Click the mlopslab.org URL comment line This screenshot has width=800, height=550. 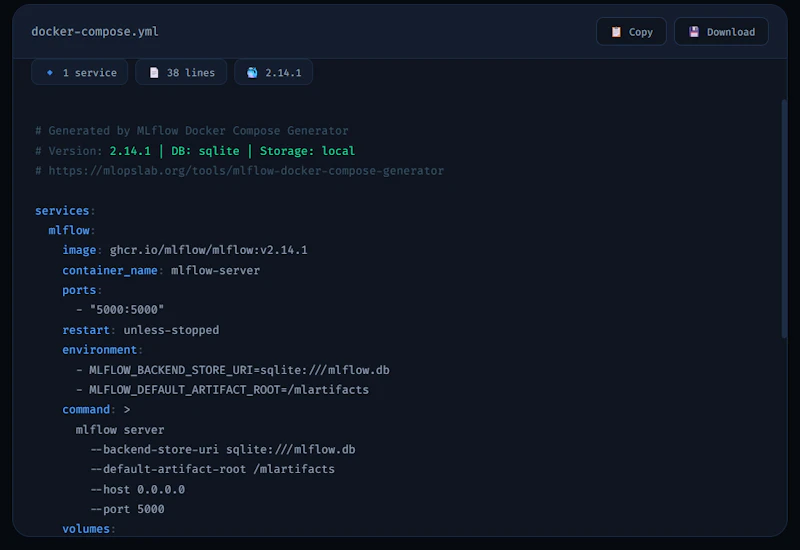point(239,170)
